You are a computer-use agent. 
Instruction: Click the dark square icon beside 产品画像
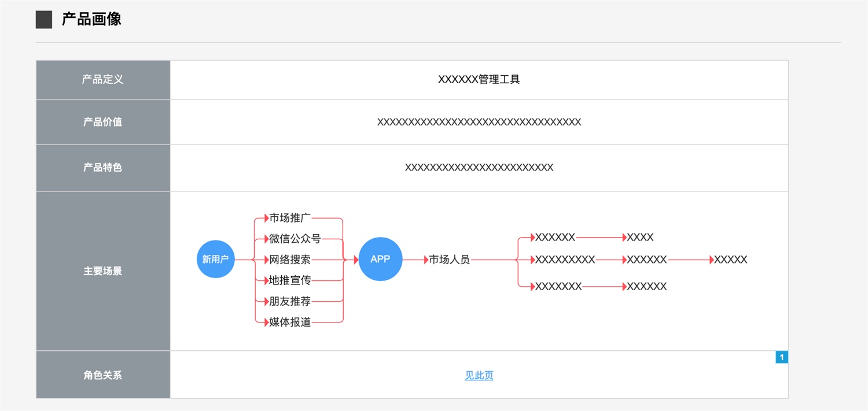44,20
